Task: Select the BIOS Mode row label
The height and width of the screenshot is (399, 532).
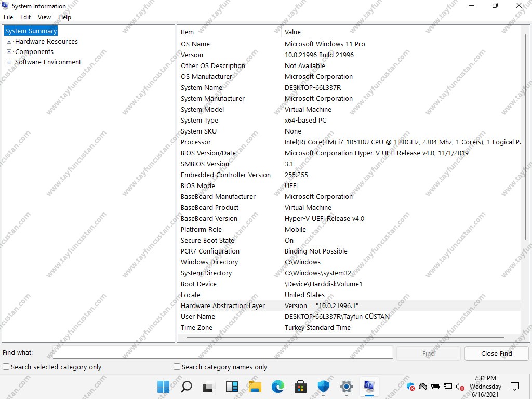Action: click(198, 185)
